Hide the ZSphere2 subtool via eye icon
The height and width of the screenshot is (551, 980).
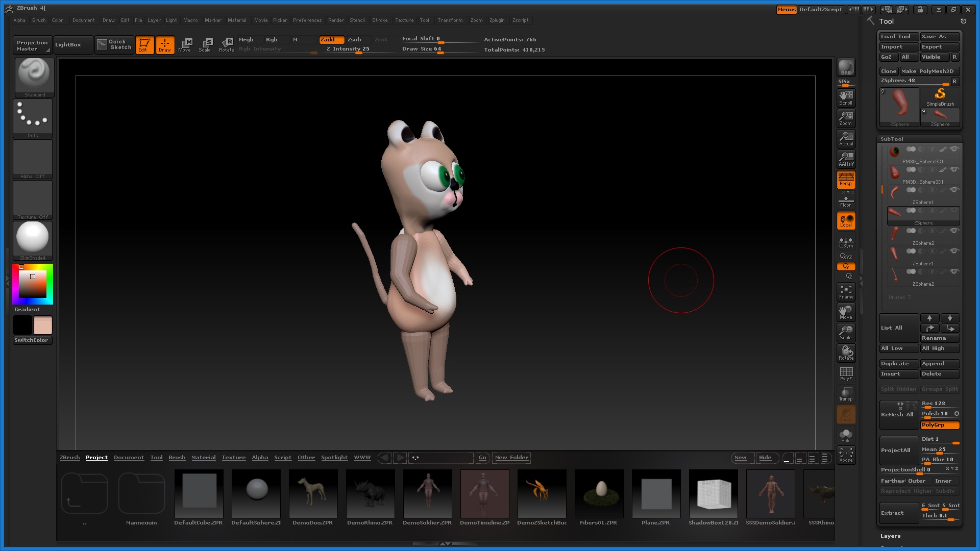[954, 231]
